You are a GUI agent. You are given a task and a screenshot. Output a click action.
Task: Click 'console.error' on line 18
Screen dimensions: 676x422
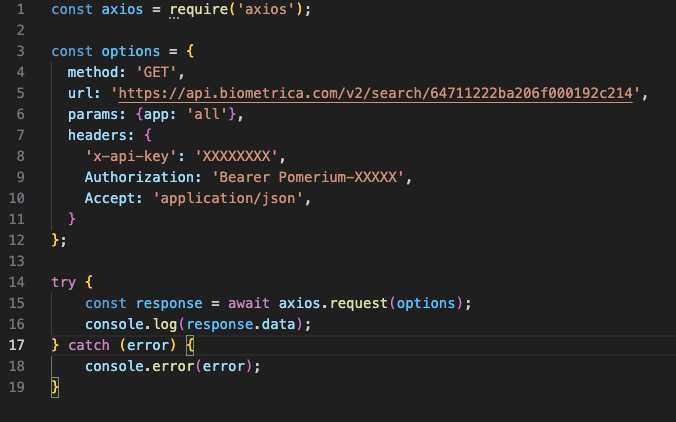139,366
